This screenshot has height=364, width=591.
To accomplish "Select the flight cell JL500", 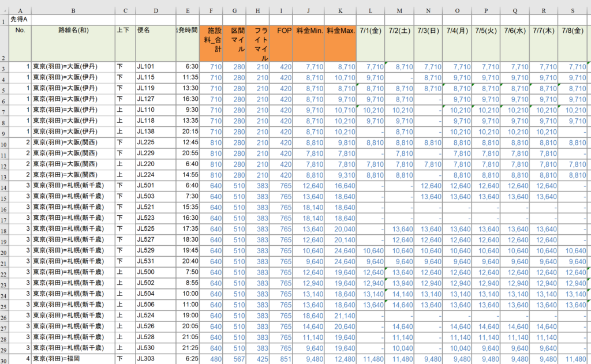I will coord(156,272).
